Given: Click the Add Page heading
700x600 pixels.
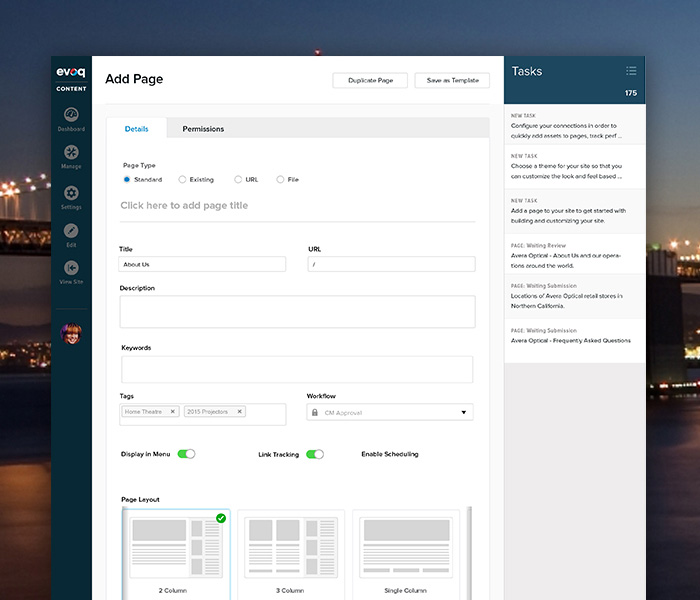Looking at the screenshot, I should [134, 79].
